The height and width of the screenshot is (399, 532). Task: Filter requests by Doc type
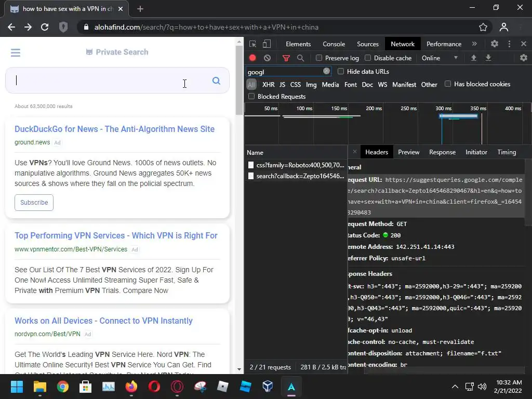(x=367, y=85)
